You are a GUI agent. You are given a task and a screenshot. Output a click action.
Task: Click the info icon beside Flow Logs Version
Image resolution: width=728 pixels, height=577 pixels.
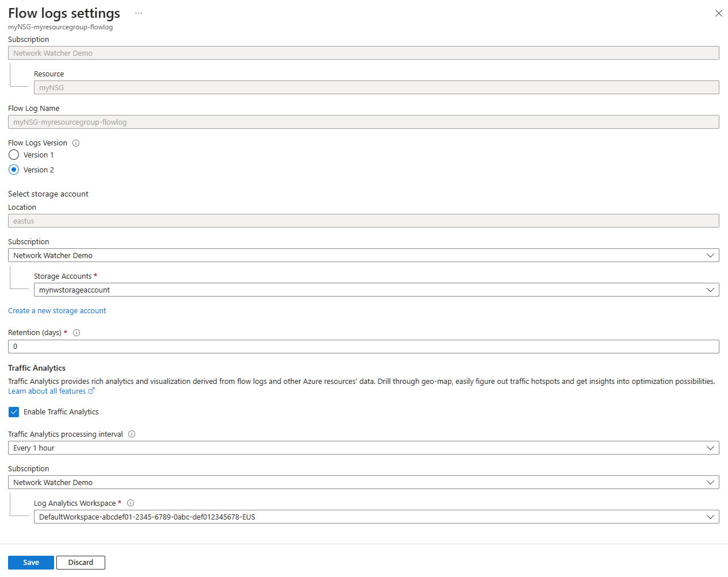pyautogui.click(x=76, y=143)
